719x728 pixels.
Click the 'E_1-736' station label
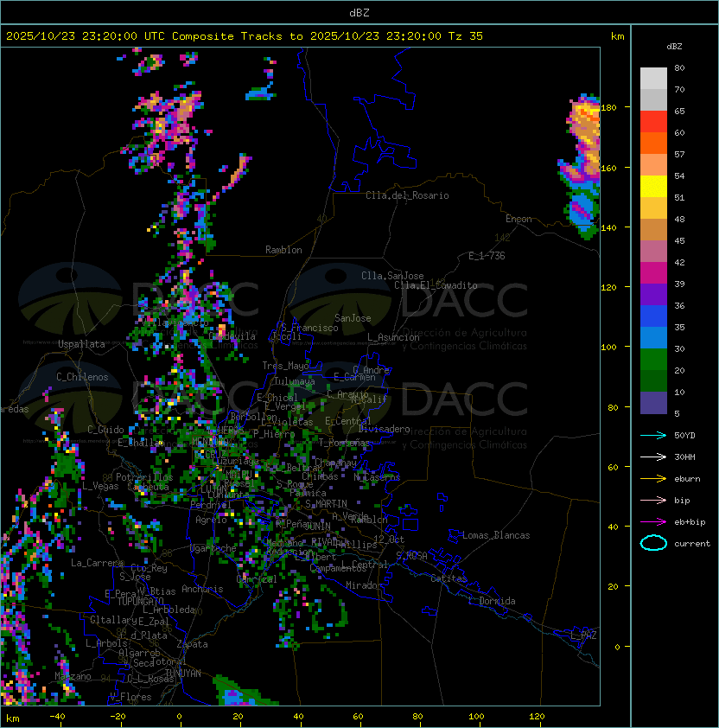(487, 256)
